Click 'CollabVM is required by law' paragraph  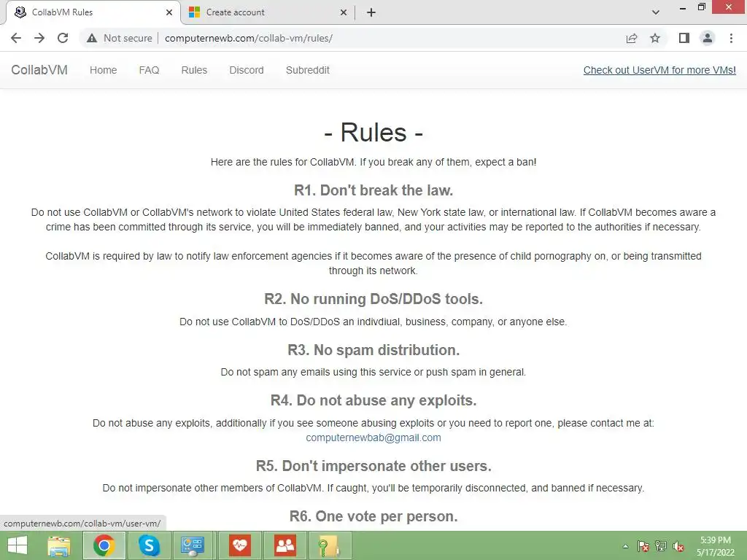(x=373, y=263)
